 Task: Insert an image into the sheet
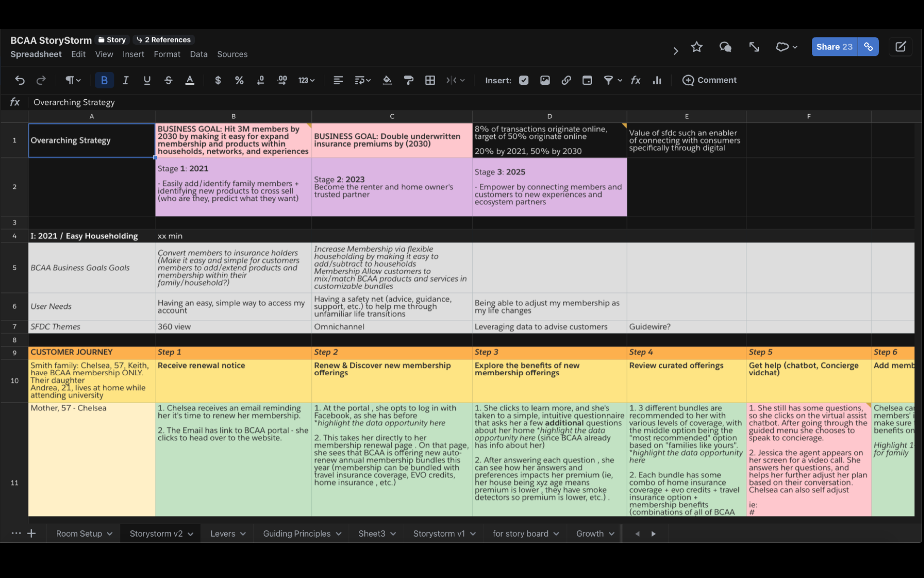(x=545, y=80)
